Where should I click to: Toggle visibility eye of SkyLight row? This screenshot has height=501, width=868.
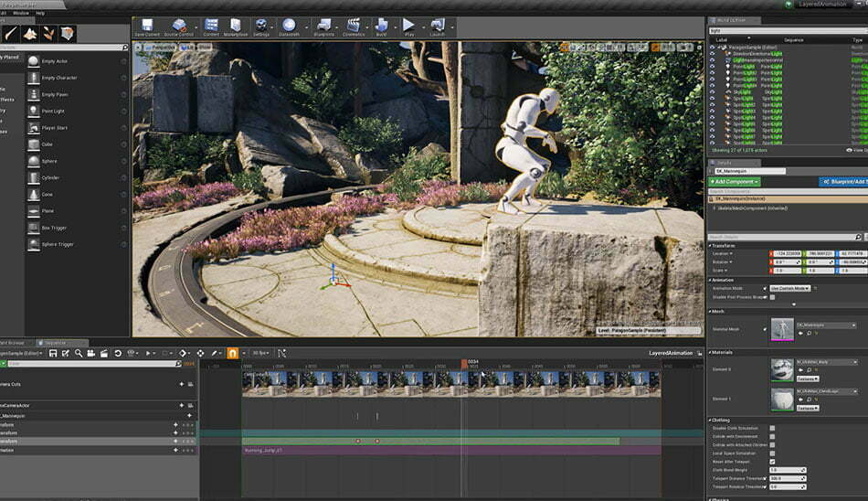pyautogui.click(x=713, y=92)
